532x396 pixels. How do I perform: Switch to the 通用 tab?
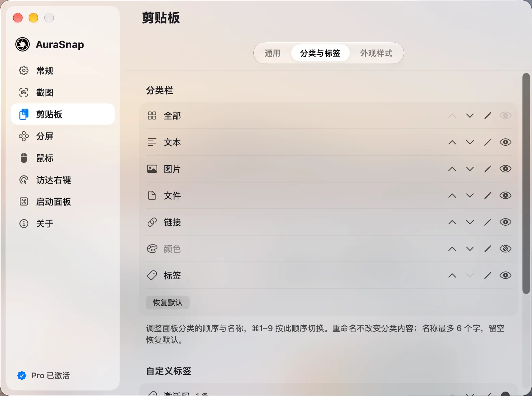pos(272,53)
